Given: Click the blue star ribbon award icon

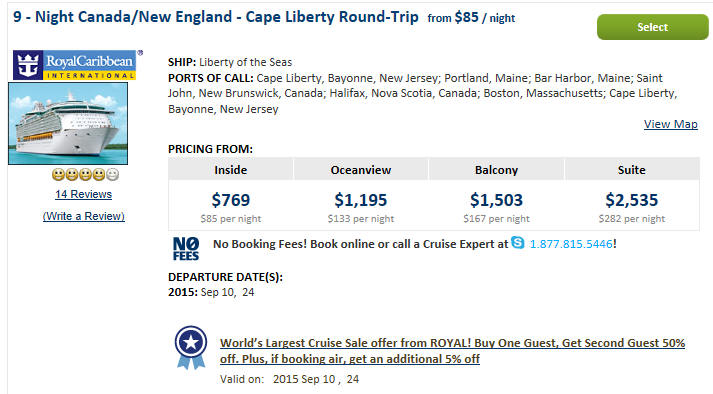Looking at the screenshot, I should [191, 348].
